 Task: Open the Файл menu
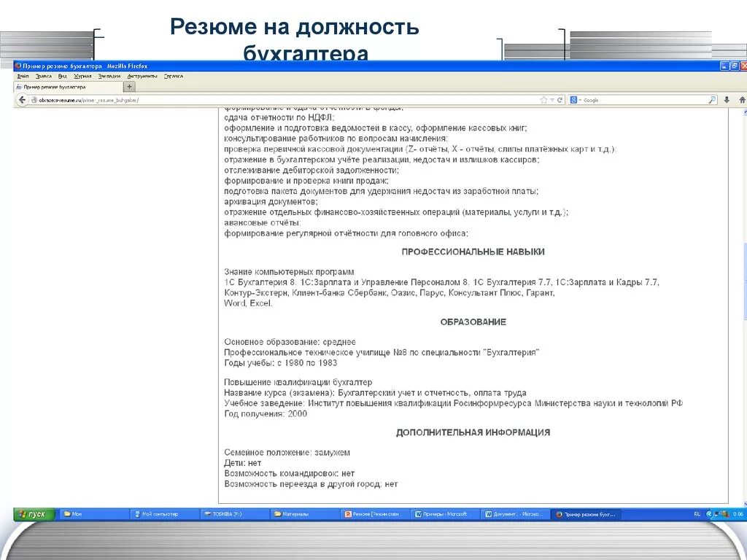coord(23,76)
